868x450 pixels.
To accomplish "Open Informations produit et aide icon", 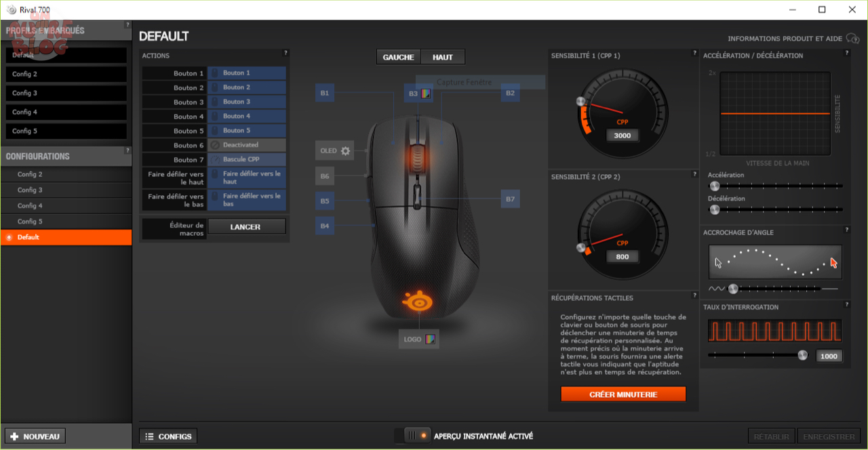I will pos(853,39).
